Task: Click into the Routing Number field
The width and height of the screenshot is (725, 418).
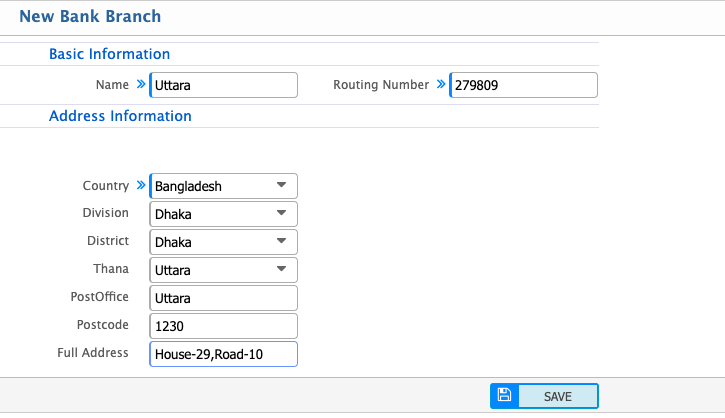Action: click(x=524, y=86)
